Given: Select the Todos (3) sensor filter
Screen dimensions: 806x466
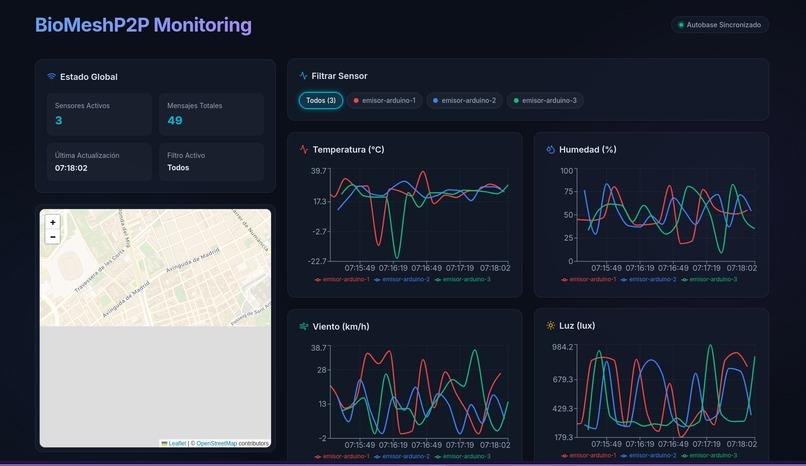Looking at the screenshot, I should (x=321, y=100).
